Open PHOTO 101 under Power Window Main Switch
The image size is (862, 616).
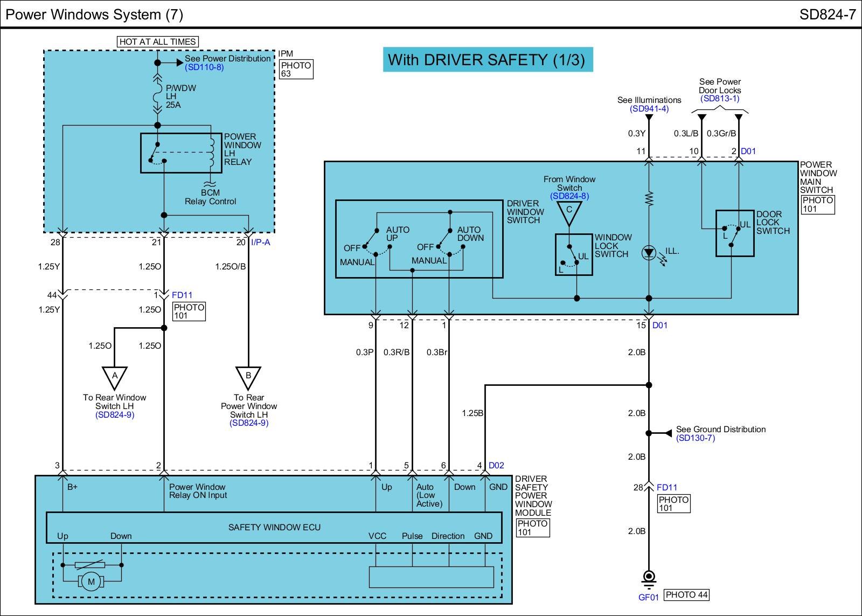[x=817, y=204]
